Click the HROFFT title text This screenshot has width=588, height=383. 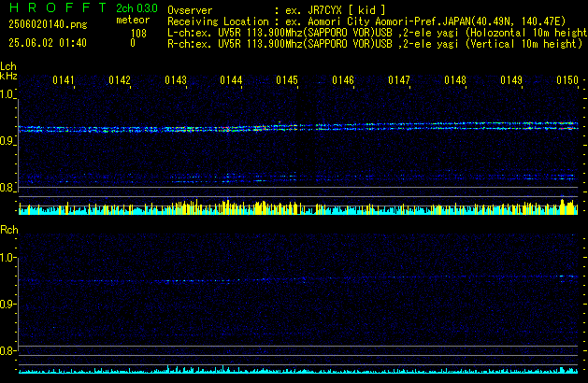58,7
